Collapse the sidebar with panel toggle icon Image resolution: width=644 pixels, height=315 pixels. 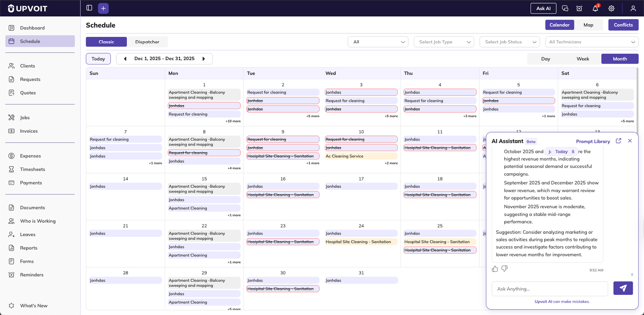[89, 8]
